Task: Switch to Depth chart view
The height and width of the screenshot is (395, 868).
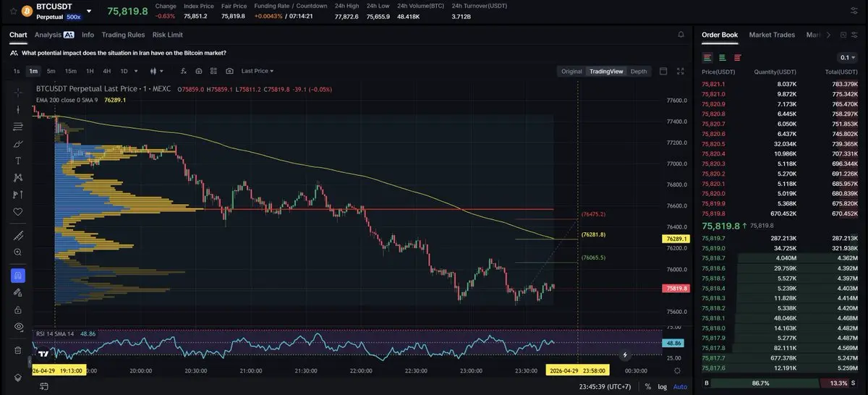Action: 639,71
